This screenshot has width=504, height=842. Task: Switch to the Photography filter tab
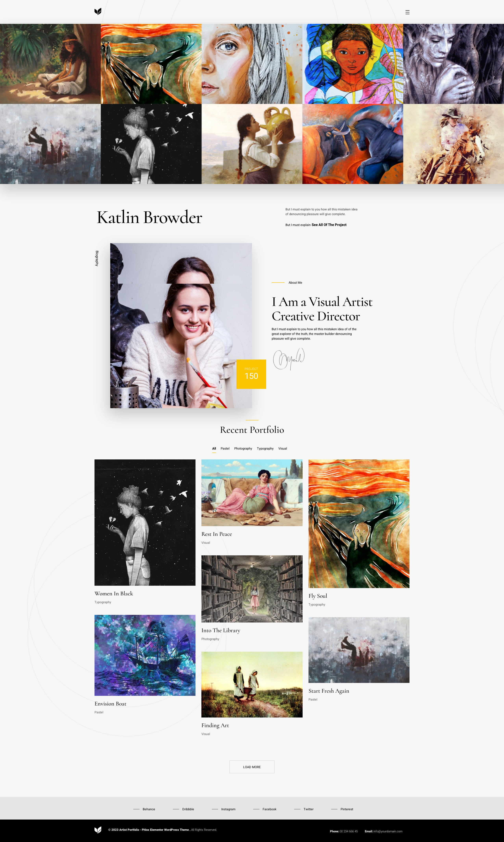click(243, 449)
